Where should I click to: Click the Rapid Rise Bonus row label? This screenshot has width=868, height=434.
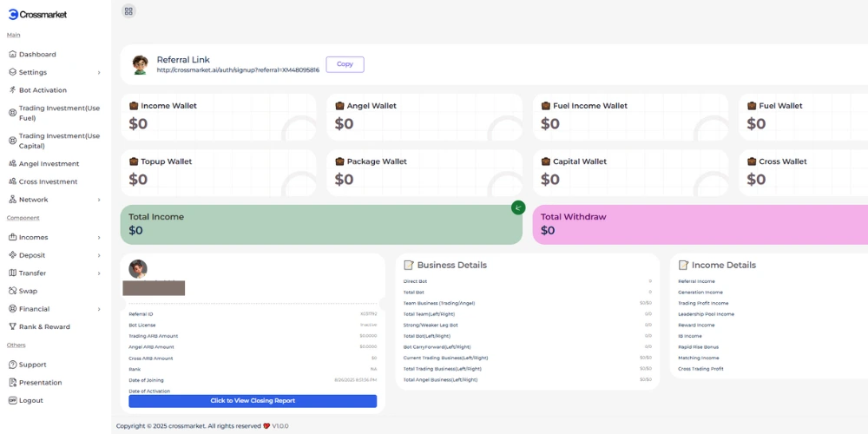tap(698, 347)
